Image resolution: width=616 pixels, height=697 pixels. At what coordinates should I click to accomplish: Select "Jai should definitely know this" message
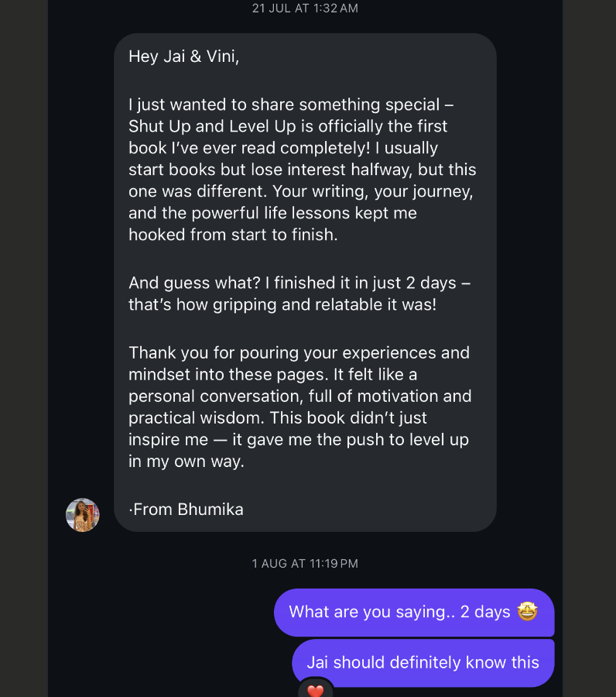click(423, 662)
